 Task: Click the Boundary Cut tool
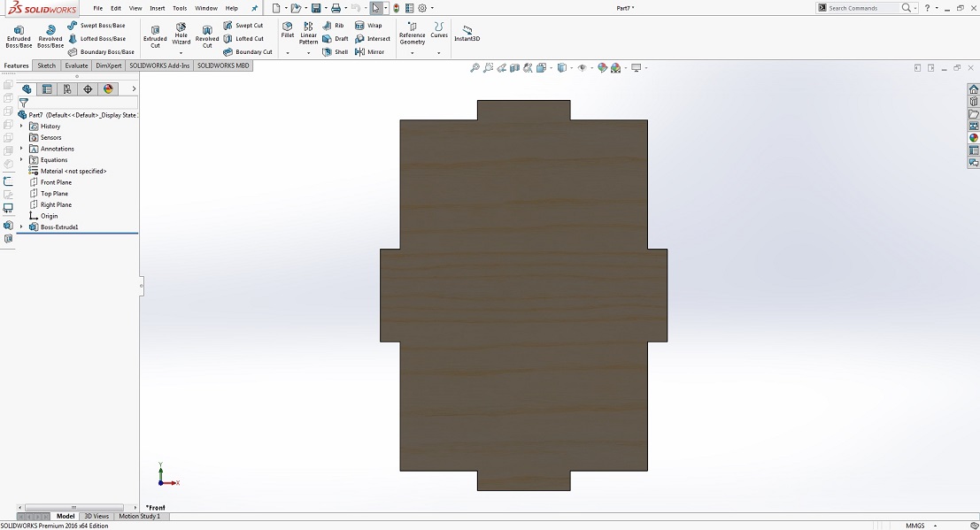point(248,52)
